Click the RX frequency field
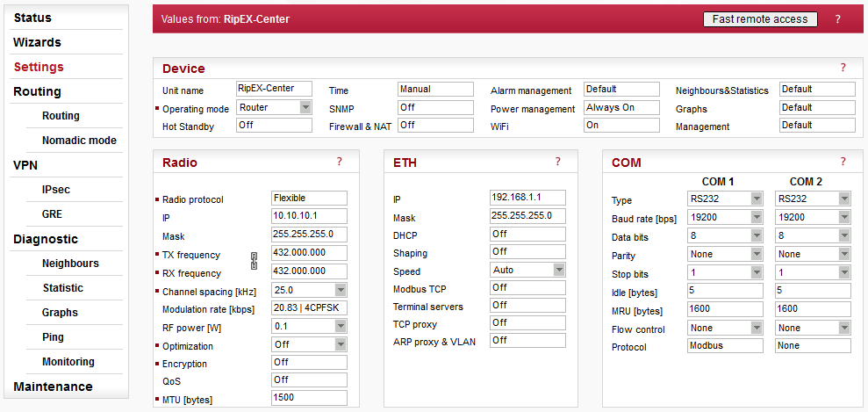The image size is (868, 412). pyautogui.click(x=310, y=271)
